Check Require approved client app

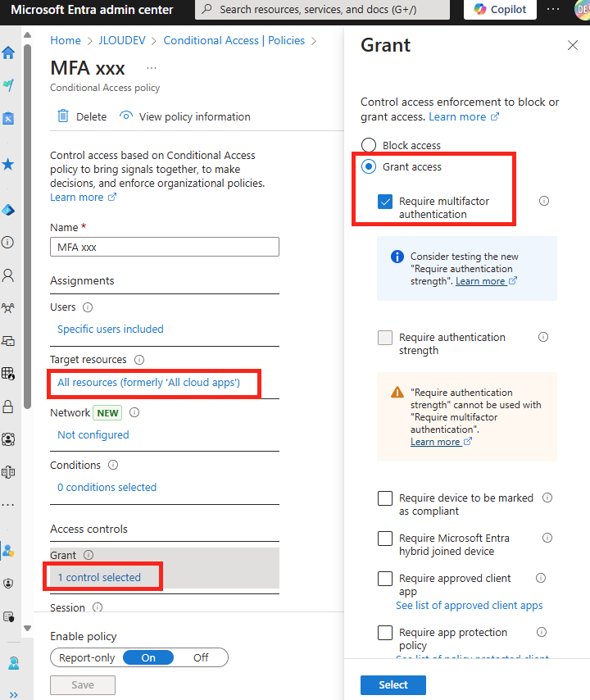[x=384, y=579]
